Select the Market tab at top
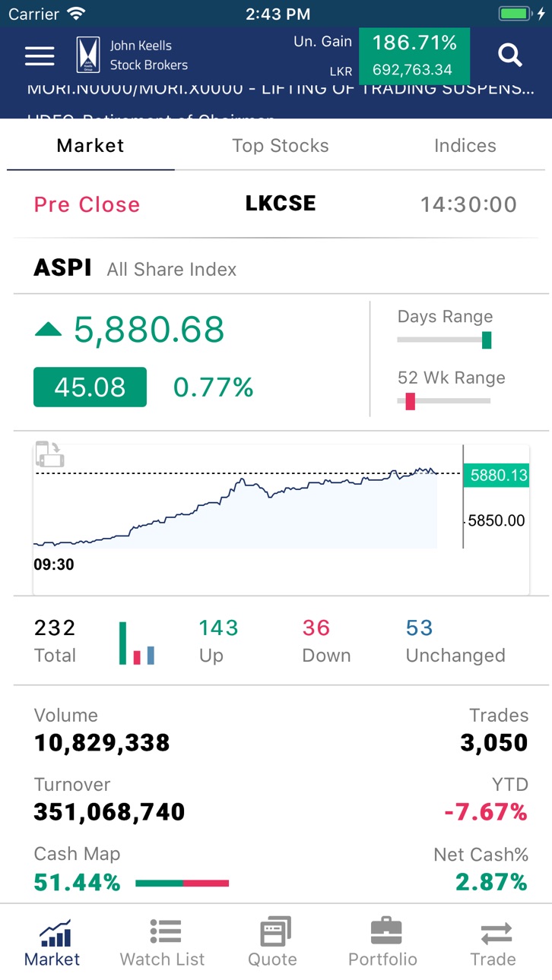The width and height of the screenshot is (552, 980). pos(90,146)
